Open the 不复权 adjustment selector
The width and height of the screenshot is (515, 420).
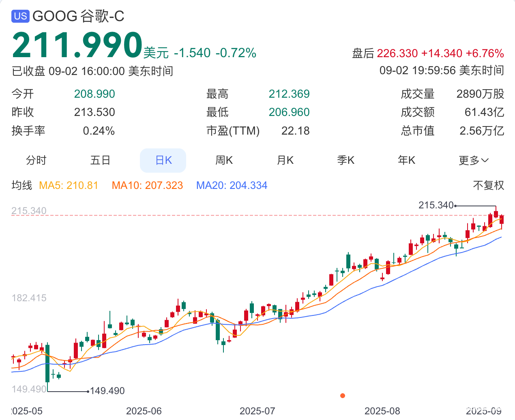click(488, 186)
